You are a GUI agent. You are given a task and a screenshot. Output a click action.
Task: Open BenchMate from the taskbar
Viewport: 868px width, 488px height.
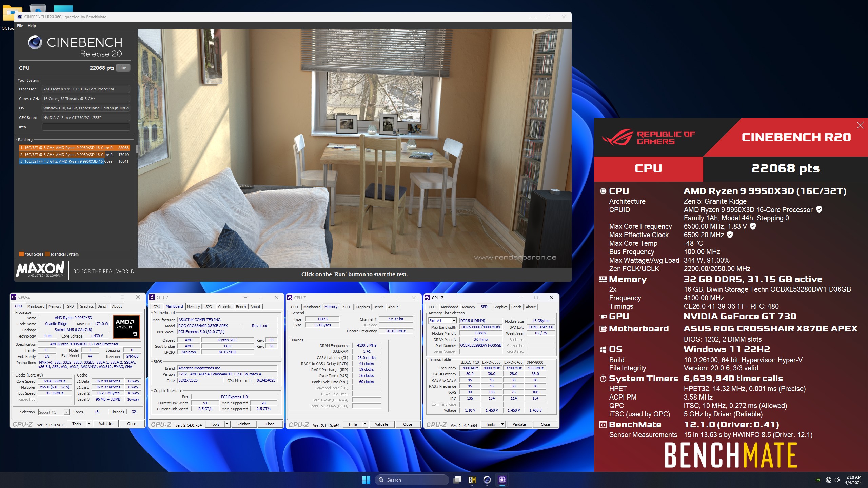(472, 480)
